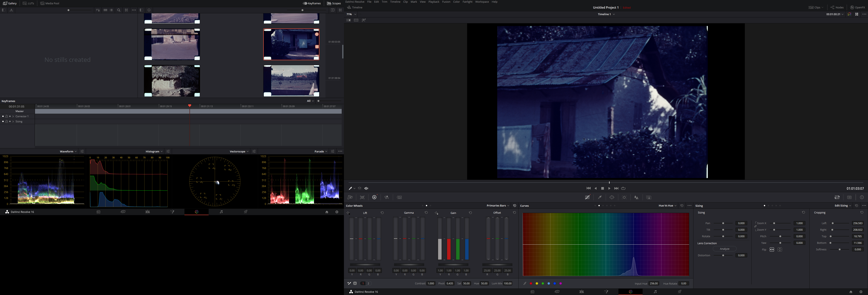Open the Hue Vs Hue curve dropdown

click(x=667, y=206)
